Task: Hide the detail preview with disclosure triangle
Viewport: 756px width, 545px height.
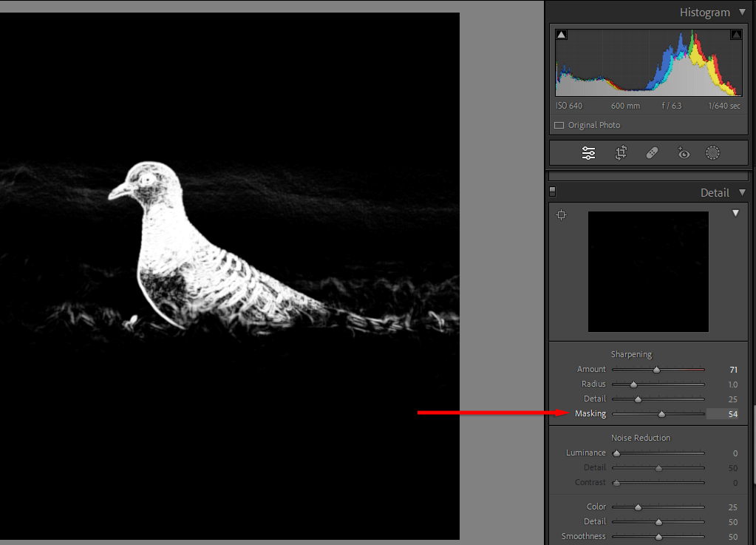Action: 735,214
